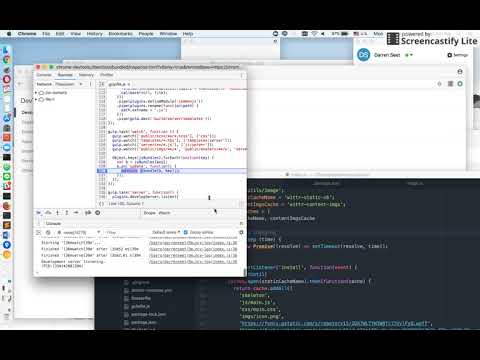Open the Chrome icon in the Dock
Screen dimensions: 480x360
pyautogui.click(x=6, y=60)
